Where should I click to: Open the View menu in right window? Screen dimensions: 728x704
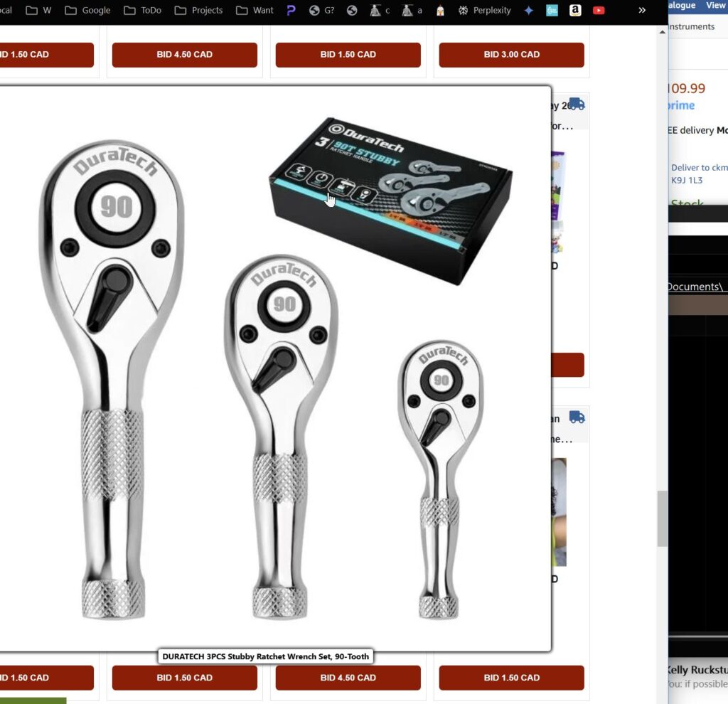715,6
